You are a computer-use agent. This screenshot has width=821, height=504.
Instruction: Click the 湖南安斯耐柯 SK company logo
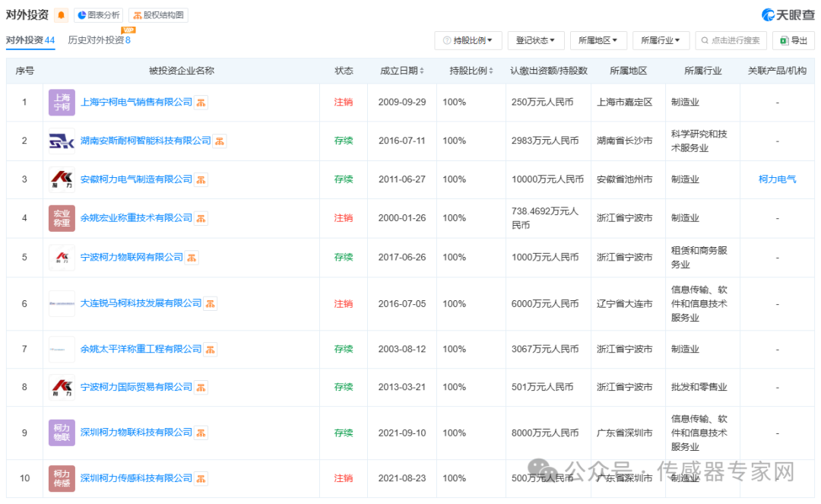coord(62,141)
